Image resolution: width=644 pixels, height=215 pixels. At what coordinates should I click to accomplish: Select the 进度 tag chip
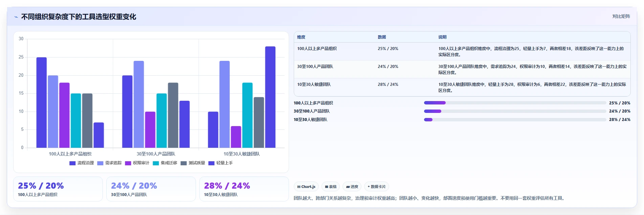(x=352, y=187)
